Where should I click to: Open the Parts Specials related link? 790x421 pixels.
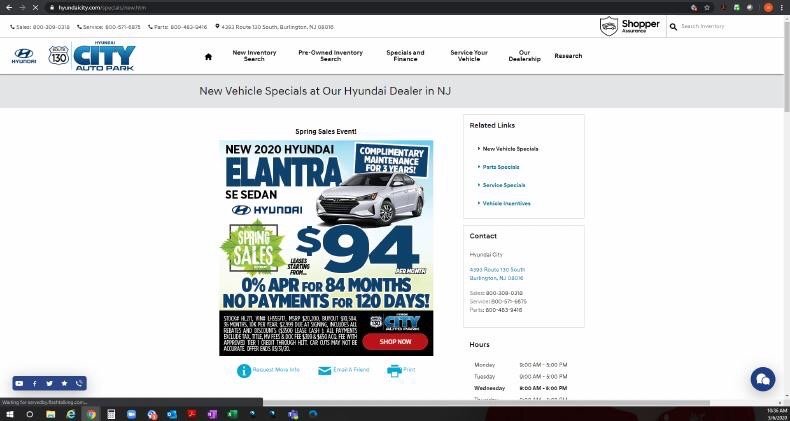(x=501, y=167)
